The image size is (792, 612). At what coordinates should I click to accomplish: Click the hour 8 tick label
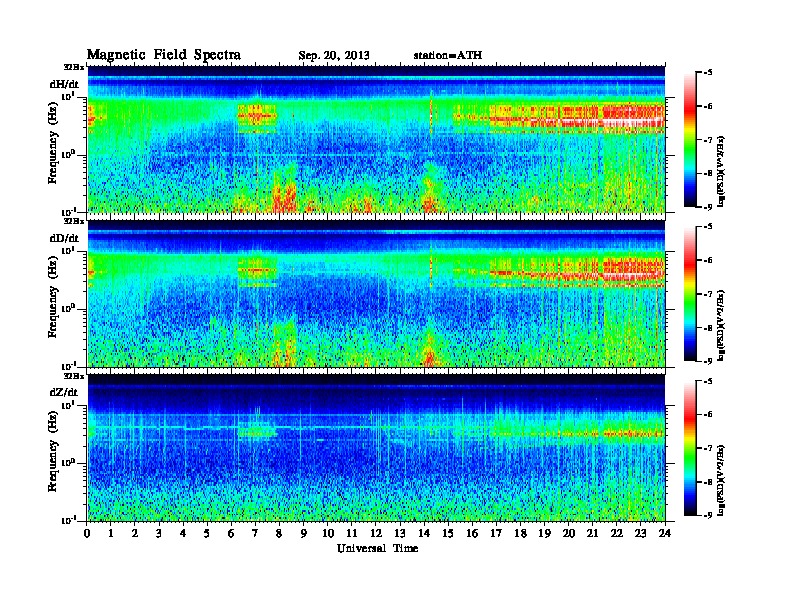(280, 533)
